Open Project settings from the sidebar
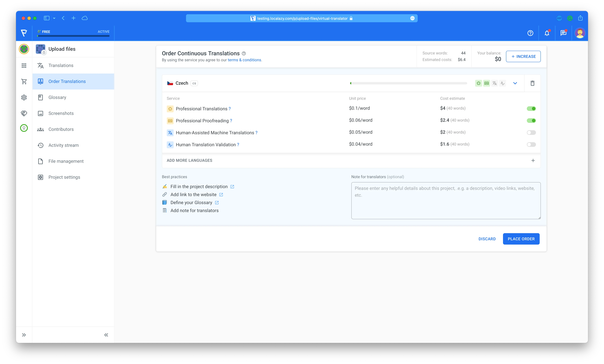 [64, 177]
